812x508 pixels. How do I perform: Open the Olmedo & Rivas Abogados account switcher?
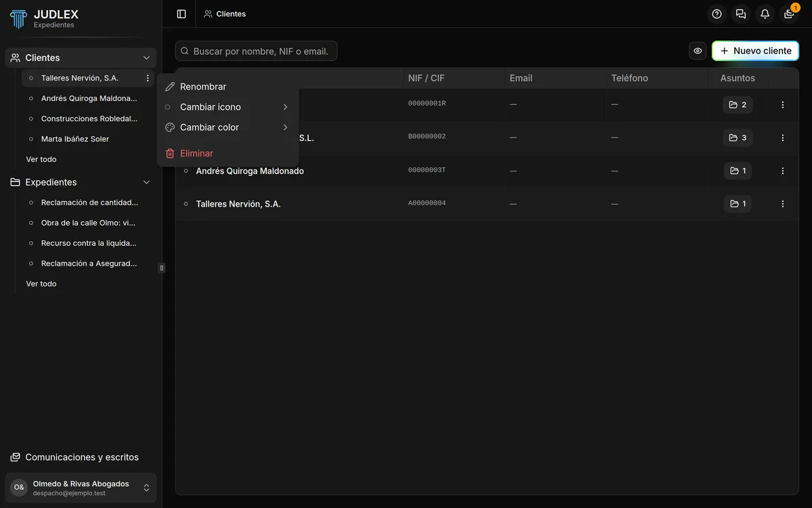[81, 488]
